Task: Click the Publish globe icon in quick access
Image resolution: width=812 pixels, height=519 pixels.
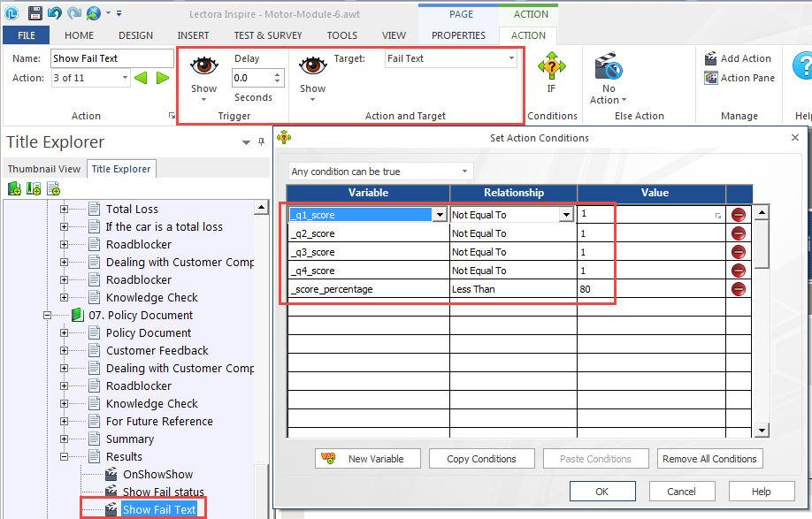Action: click(93, 13)
